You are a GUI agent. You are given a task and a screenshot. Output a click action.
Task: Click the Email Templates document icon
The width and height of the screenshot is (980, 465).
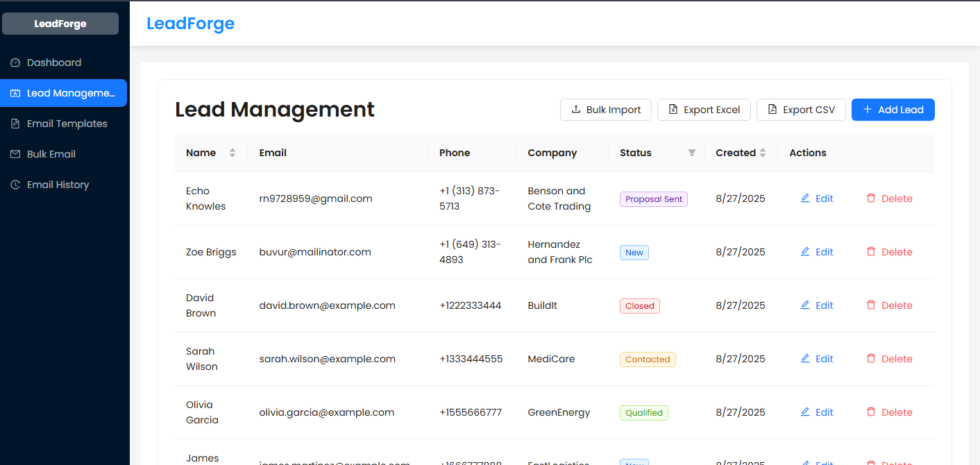tap(15, 124)
